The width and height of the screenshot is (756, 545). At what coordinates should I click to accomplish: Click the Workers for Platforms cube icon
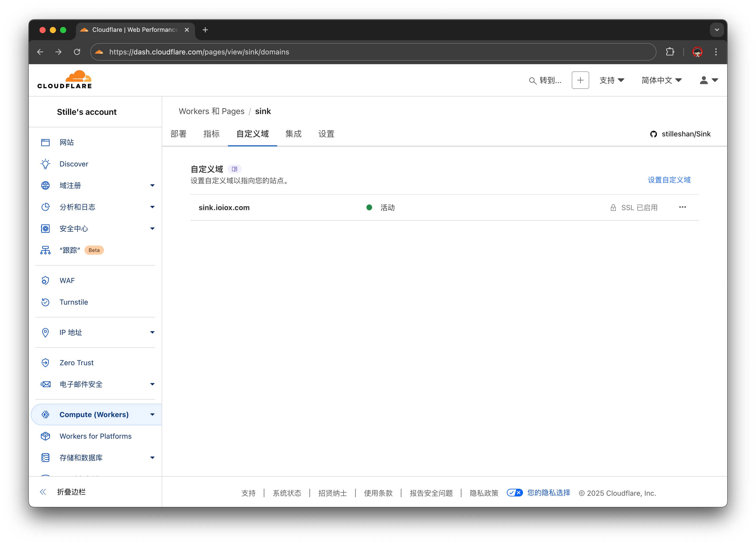coord(45,436)
